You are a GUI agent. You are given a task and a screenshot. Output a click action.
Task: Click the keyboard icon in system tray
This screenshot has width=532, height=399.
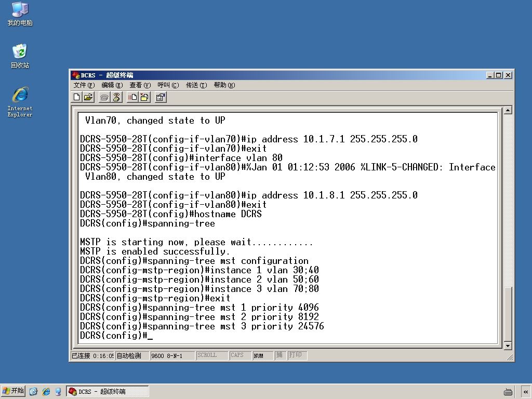508,392
